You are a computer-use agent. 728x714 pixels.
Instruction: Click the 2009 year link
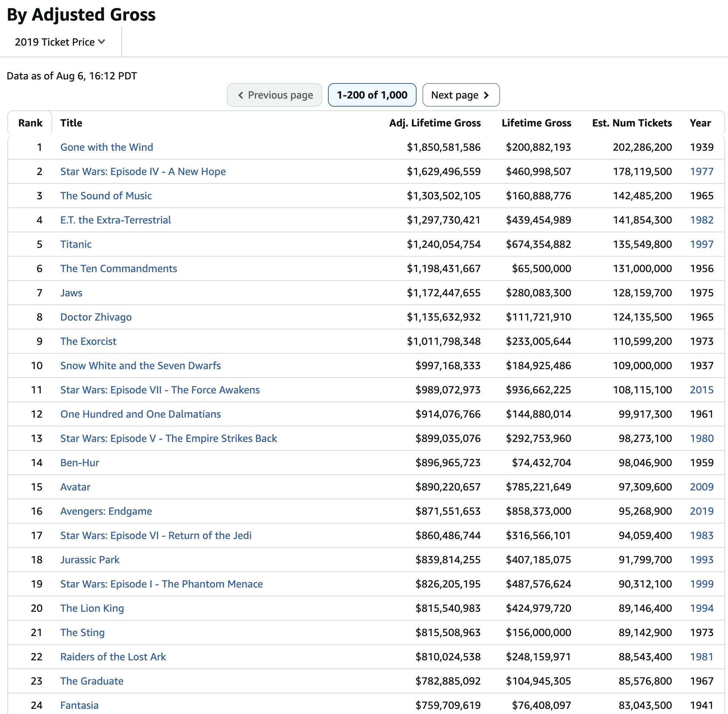point(702,487)
